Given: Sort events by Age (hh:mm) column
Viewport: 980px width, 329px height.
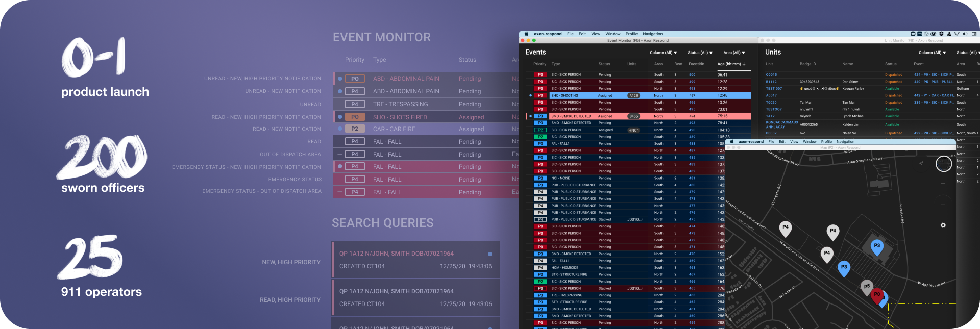Looking at the screenshot, I should (731, 64).
